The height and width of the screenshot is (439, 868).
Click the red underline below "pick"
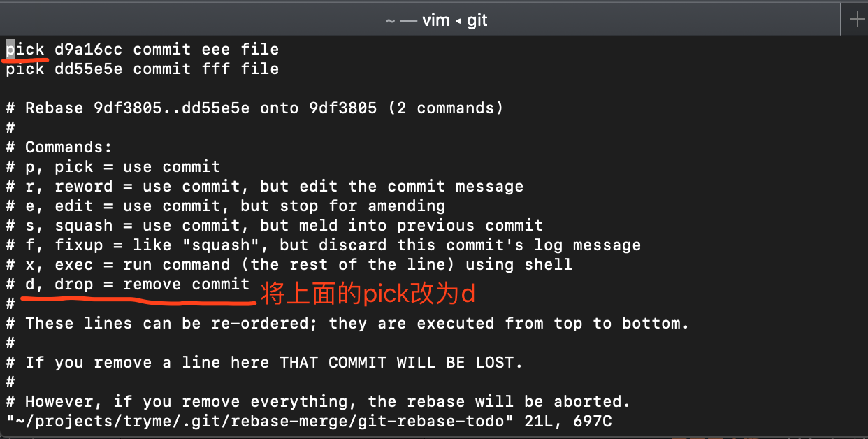[x=24, y=60]
